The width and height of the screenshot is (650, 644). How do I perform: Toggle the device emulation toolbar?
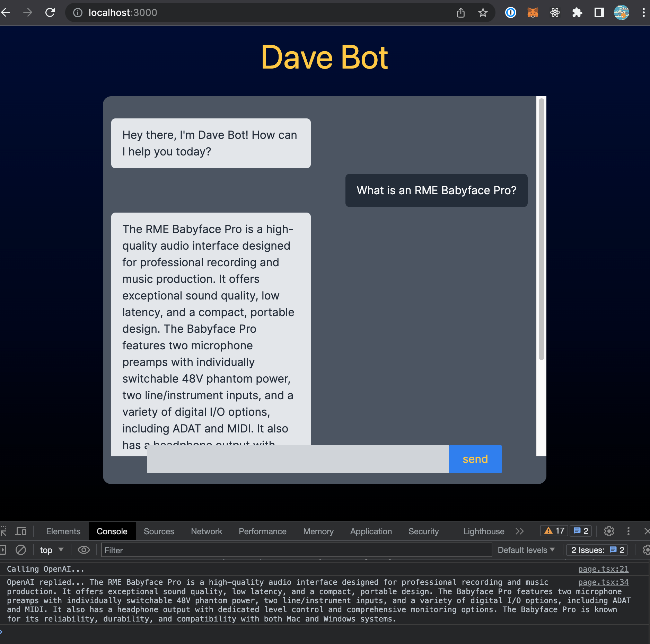click(21, 531)
